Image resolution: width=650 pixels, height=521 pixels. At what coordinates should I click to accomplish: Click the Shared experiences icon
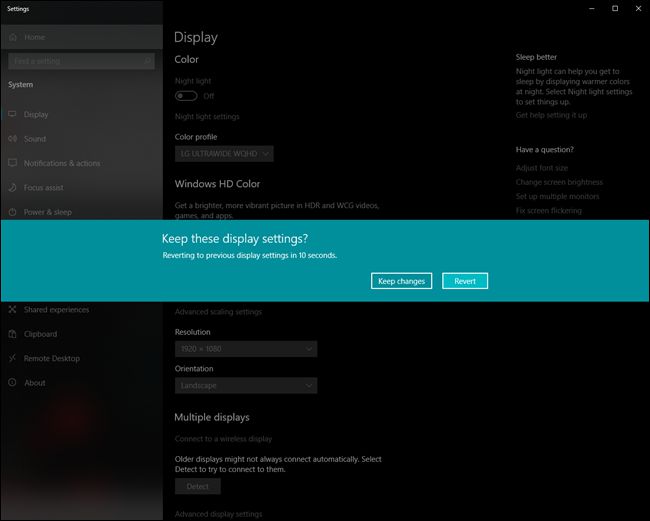[x=12, y=309]
